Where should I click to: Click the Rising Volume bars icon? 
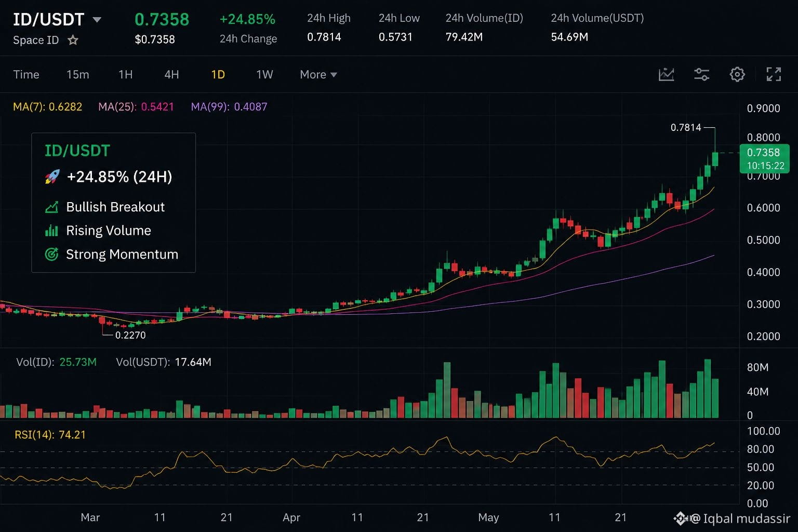pyautogui.click(x=51, y=231)
